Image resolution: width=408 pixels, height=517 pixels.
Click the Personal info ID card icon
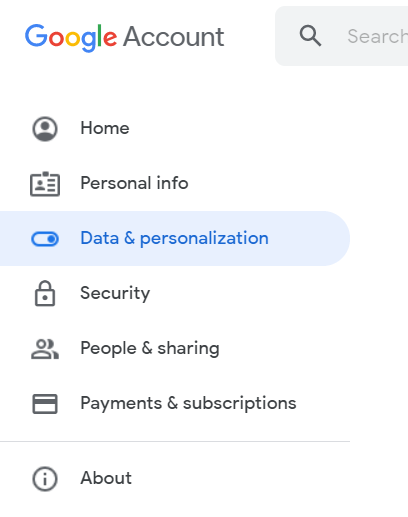(45, 184)
